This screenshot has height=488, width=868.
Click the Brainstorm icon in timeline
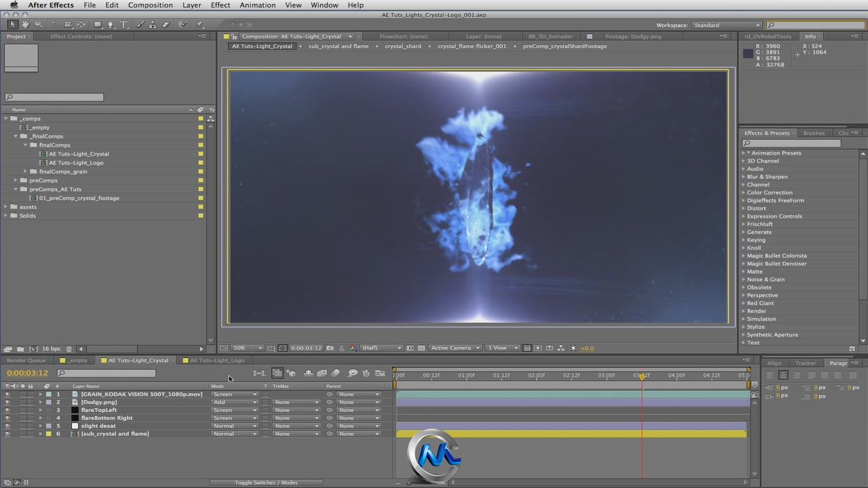[353, 373]
